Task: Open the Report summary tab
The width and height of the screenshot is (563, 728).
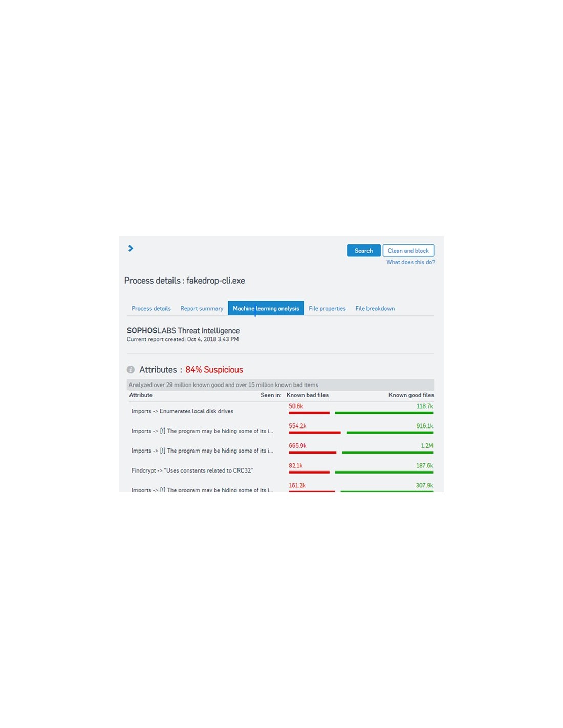Action: click(x=202, y=308)
